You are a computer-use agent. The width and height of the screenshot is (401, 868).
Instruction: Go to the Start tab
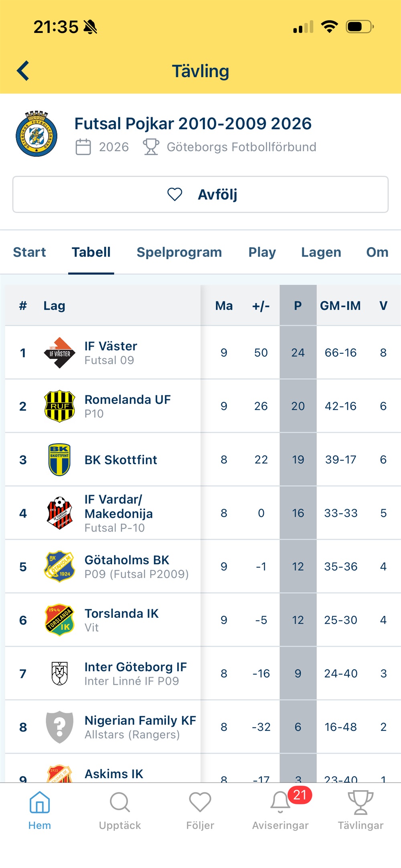coord(30,252)
